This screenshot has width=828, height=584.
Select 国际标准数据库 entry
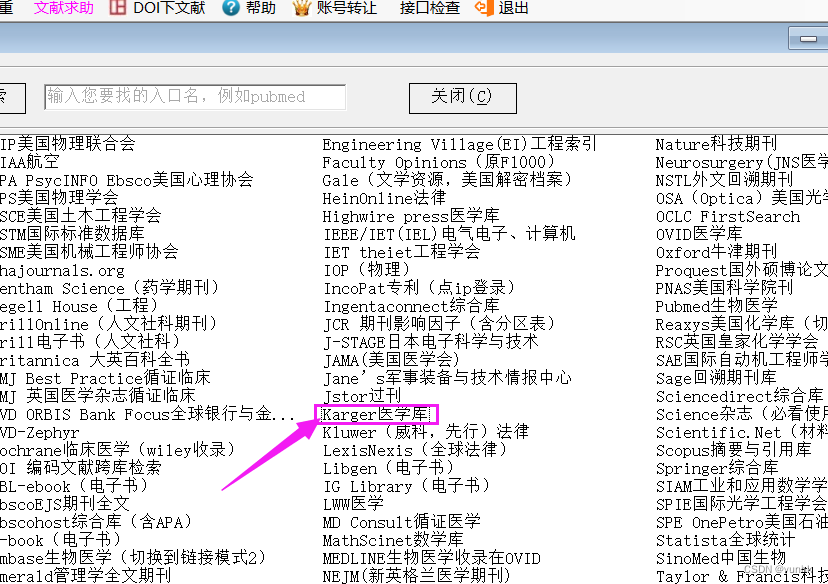click(72, 233)
